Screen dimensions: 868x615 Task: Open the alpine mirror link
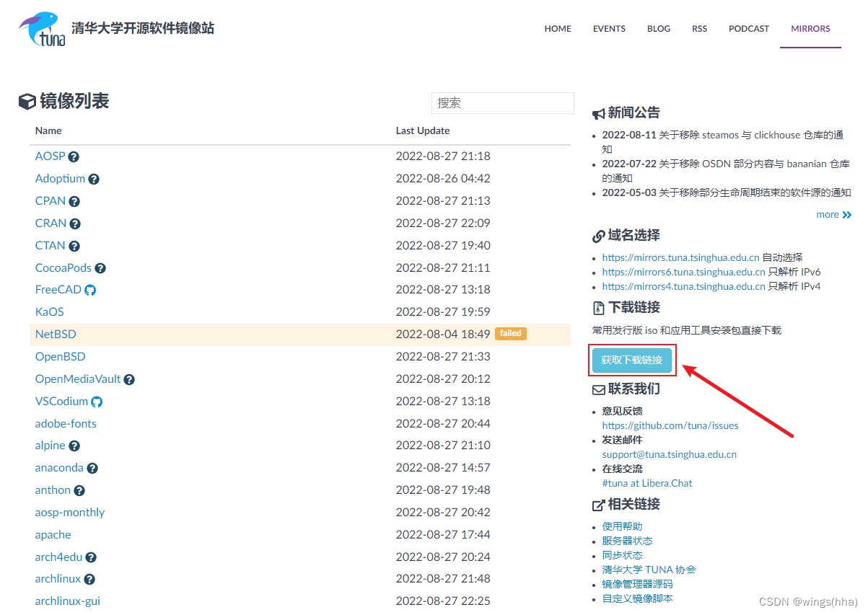50,446
